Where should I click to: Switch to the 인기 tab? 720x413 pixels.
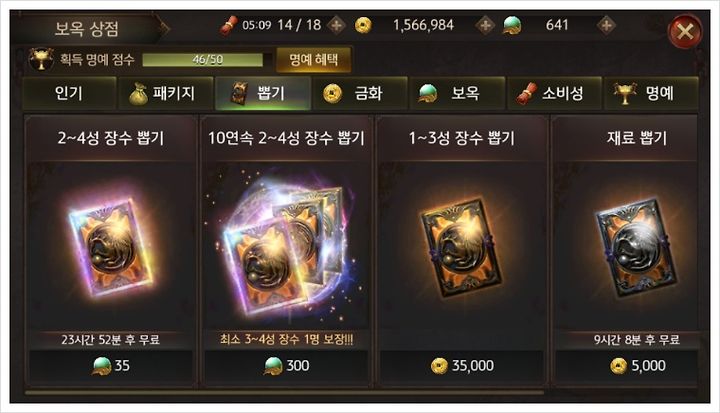[69, 93]
